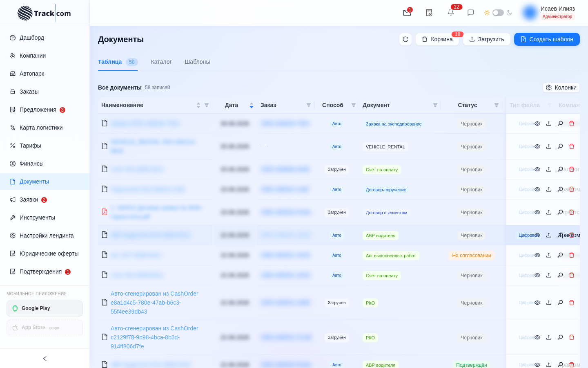Open filter for Способ column
Screen dimensions: 588x368
click(x=354, y=105)
